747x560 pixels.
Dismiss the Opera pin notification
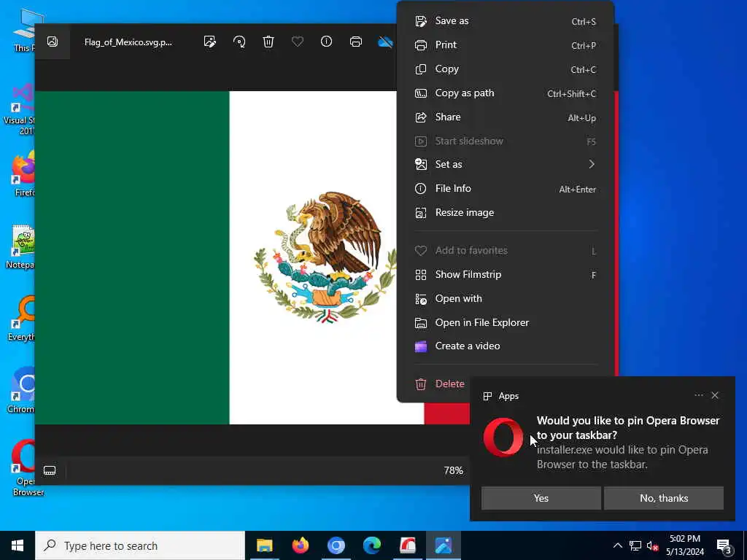[x=715, y=395]
